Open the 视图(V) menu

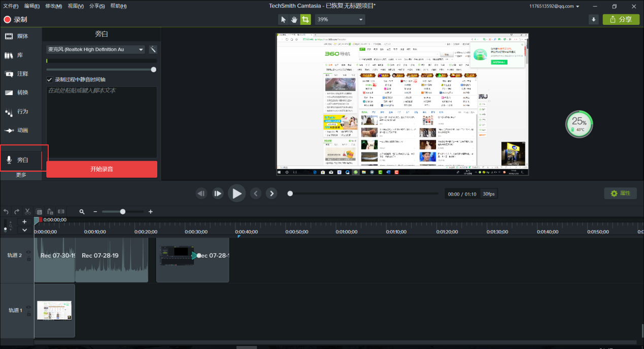76,6
